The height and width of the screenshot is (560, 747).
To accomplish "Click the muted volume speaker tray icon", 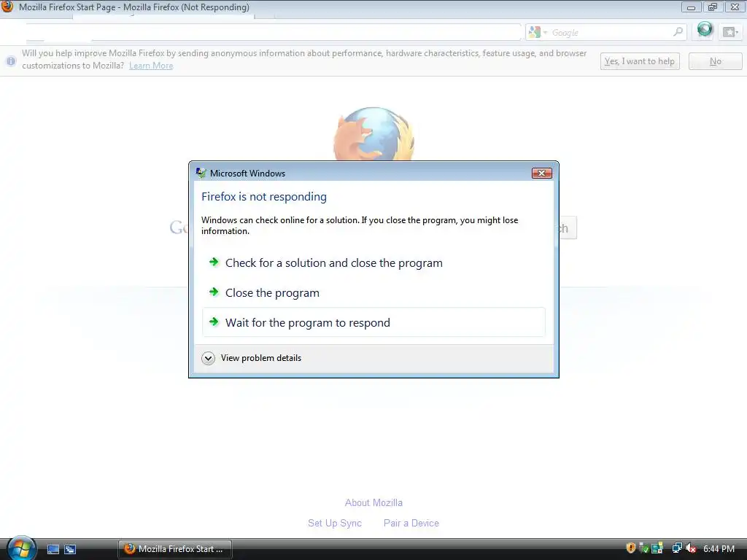I will [x=690, y=548].
